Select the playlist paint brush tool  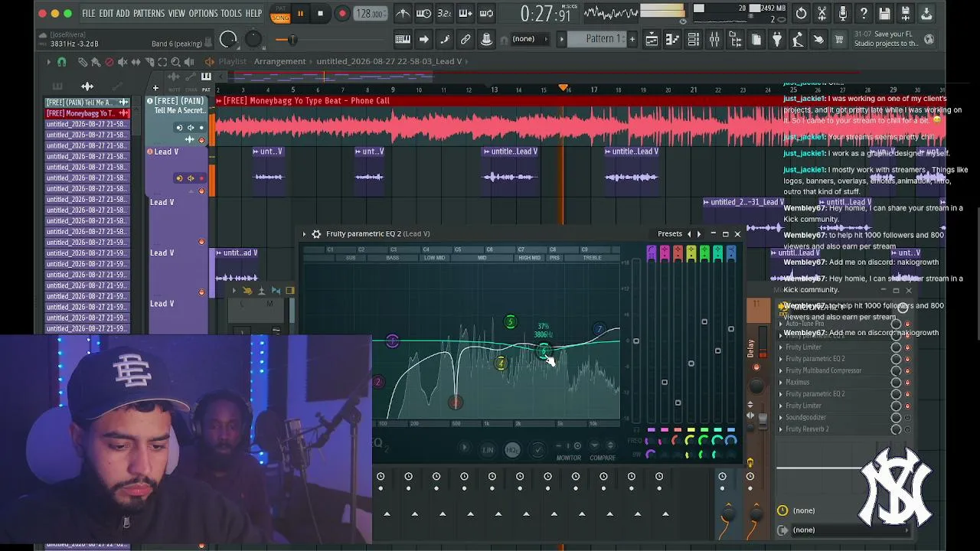pos(96,62)
